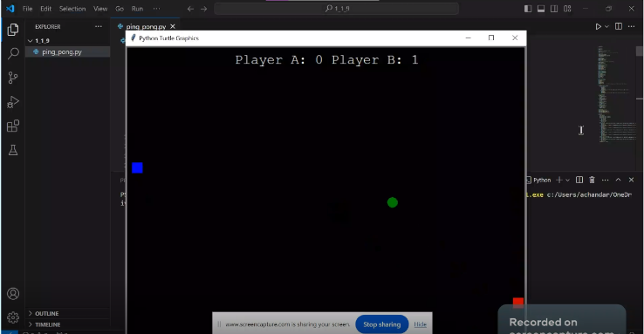Click the Player A/B score text
Viewport: 644px width, 334px height.
[326, 60]
